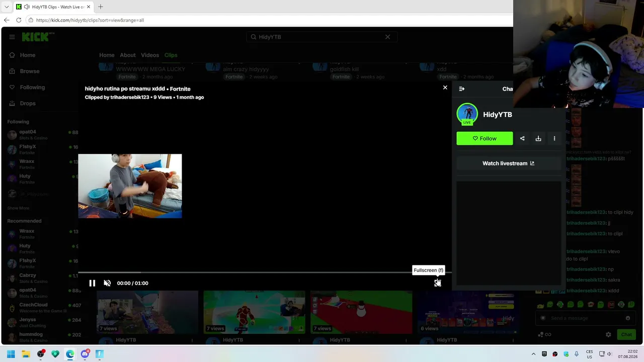Open the browser tab list dropdown
The width and height of the screenshot is (644, 362).
7,7
